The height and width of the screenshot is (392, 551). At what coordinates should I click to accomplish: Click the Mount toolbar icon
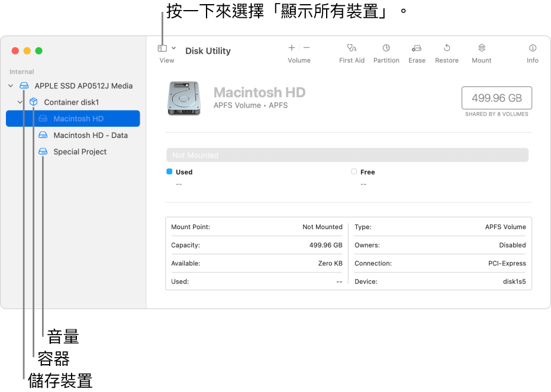(482, 48)
